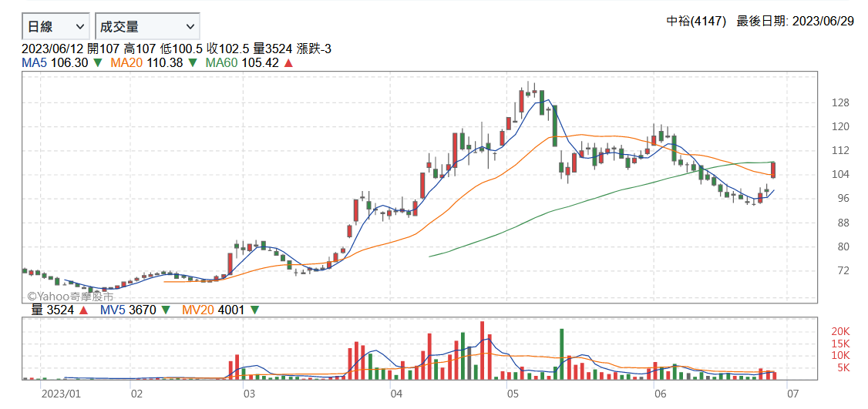Screen dimensions: 868x409
Task: Expand the 成交量 indicator dropdown
Action: (x=147, y=26)
